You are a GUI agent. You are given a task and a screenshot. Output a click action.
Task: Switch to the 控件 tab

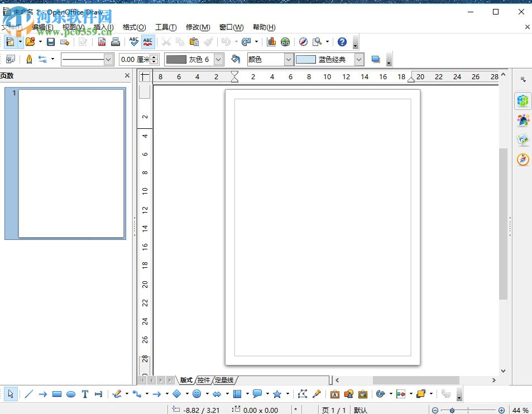click(x=203, y=380)
